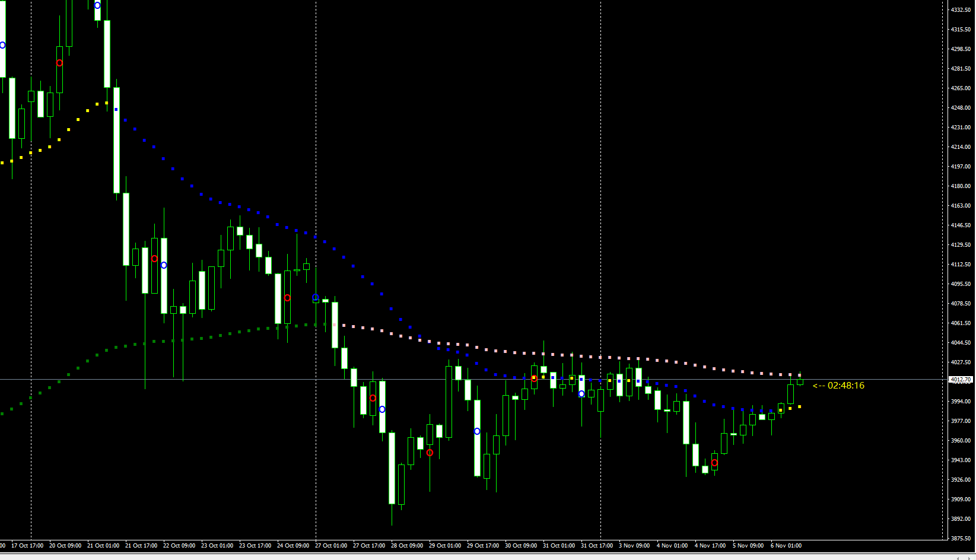
Task: Click the 27 Oct 01:00 time axis label
Action: [x=331, y=546]
